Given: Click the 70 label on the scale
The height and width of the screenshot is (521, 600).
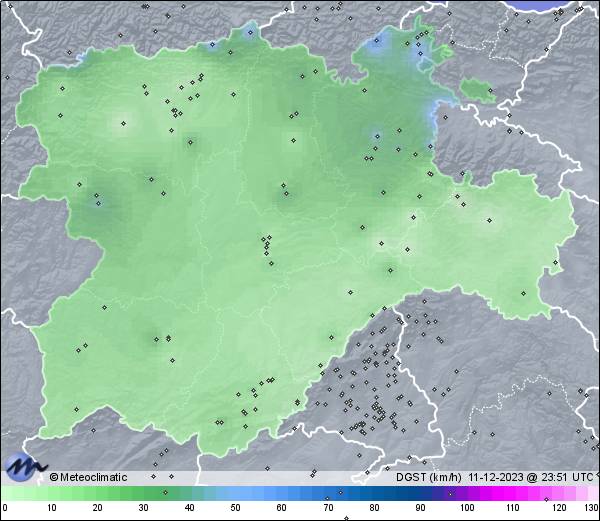Looking at the screenshot, I should (328, 508).
